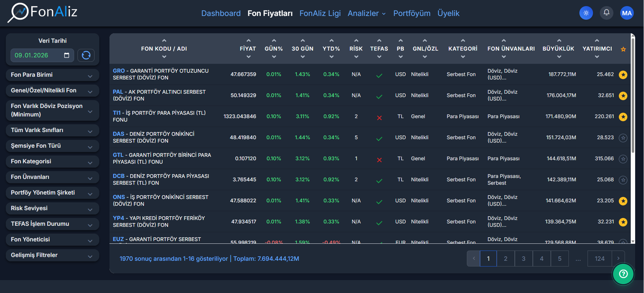Favorite the DCB fund star

(x=623, y=180)
